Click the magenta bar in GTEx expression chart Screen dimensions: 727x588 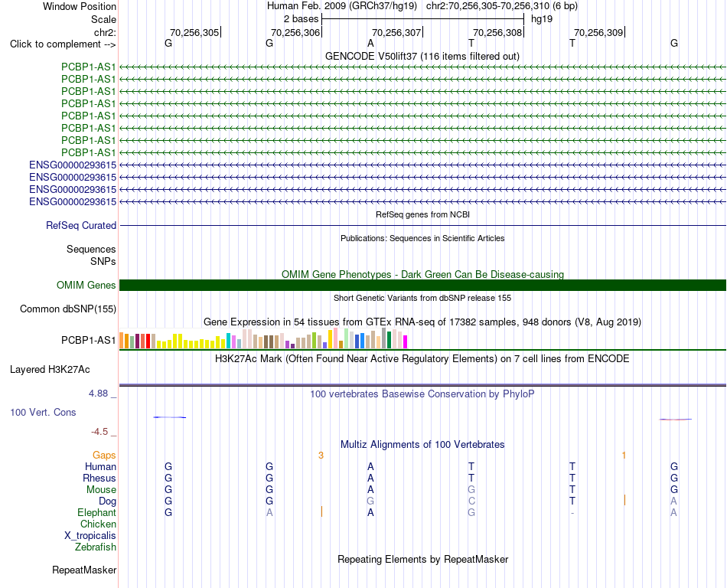[x=406, y=341]
